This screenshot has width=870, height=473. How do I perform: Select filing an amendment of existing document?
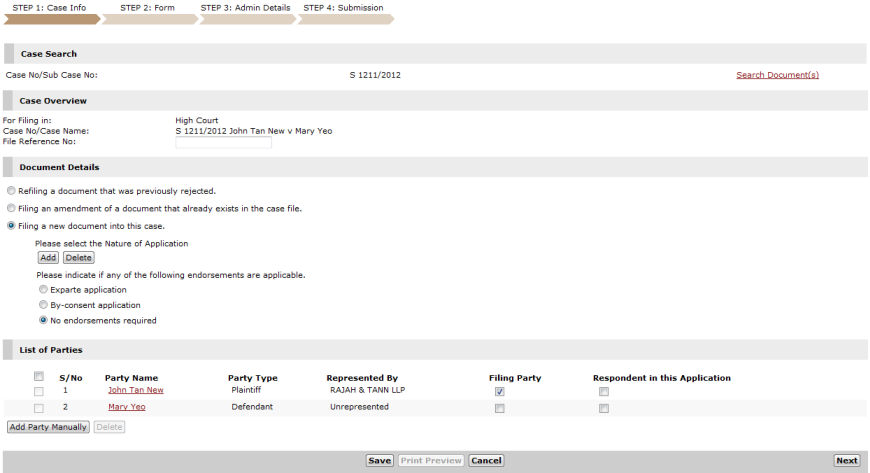tap(11, 209)
